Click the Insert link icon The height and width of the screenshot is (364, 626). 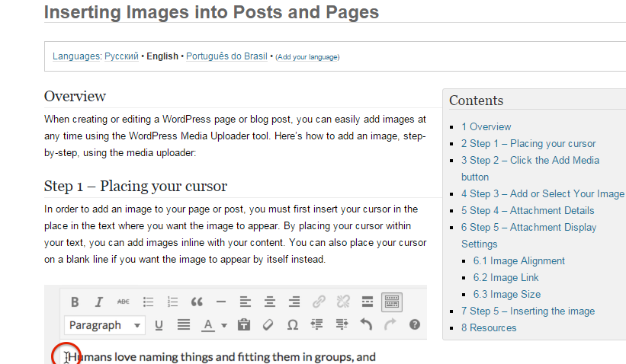click(x=319, y=302)
